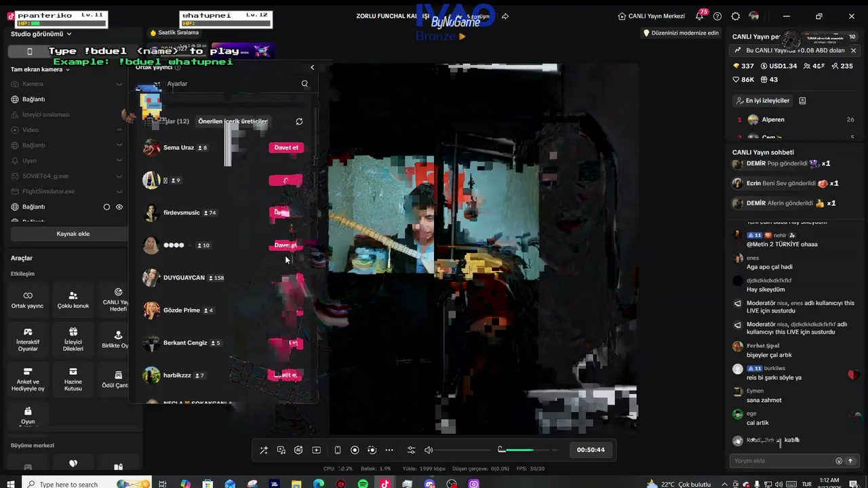Viewport: 868px width, 488px height.
Task: Expand the Uyarı source row
Action: coord(68,161)
